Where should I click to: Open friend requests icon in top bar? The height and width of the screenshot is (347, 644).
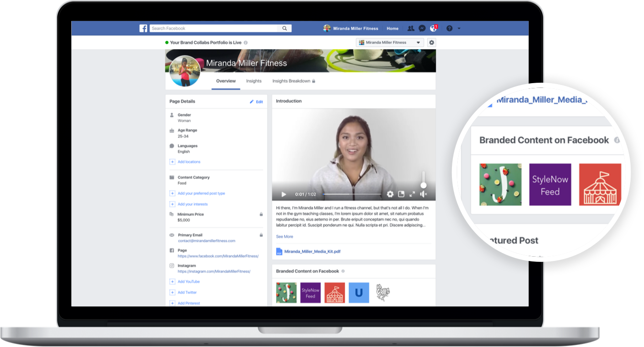click(x=411, y=28)
